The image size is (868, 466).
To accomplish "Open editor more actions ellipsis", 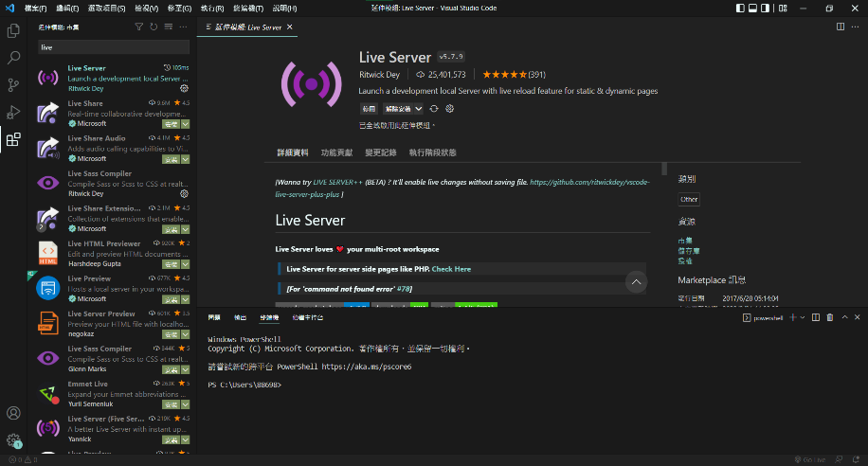I will pos(856,27).
